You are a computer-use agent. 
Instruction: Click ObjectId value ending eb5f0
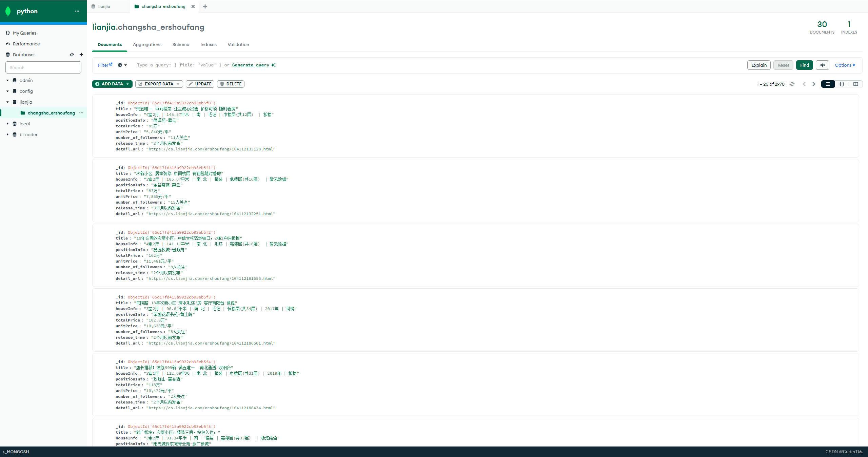pos(172,103)
